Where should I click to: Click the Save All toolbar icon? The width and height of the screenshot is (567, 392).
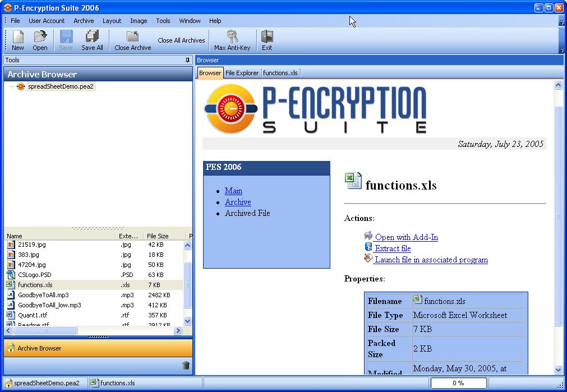point(92,37)
